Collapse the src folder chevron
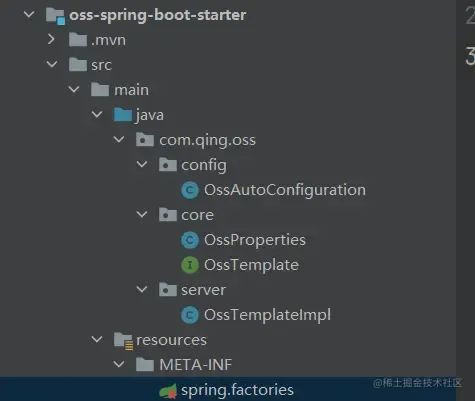The height and width of the screenshot is (401, 475). click(x=52, y=64)
